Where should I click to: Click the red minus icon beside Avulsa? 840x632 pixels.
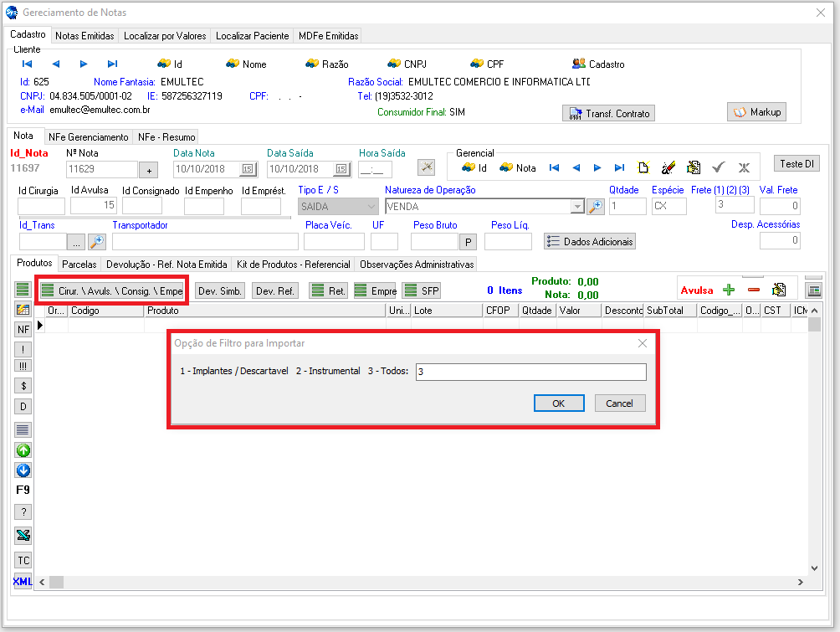click(x=754, y=290)
